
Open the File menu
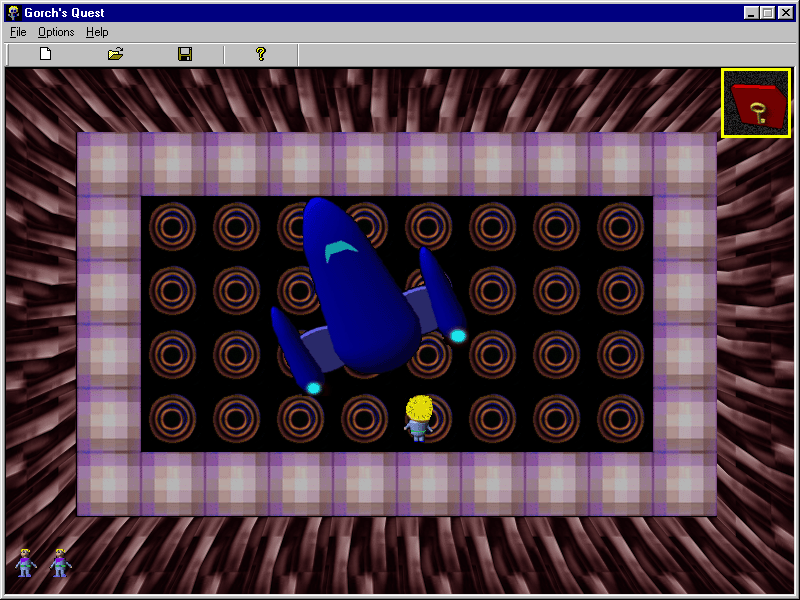pos(18,32)
